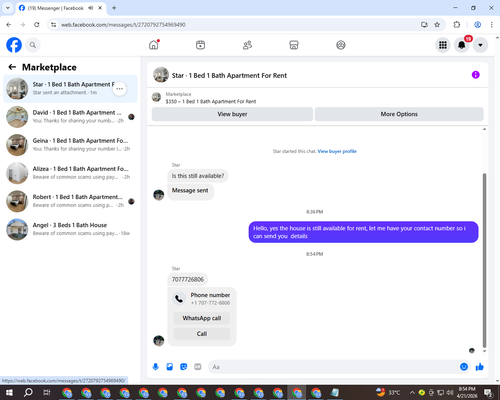This screenshot has width=500, height=400.
Task: Open the browser extensions puzzle icon
Action: click(457, 25)
